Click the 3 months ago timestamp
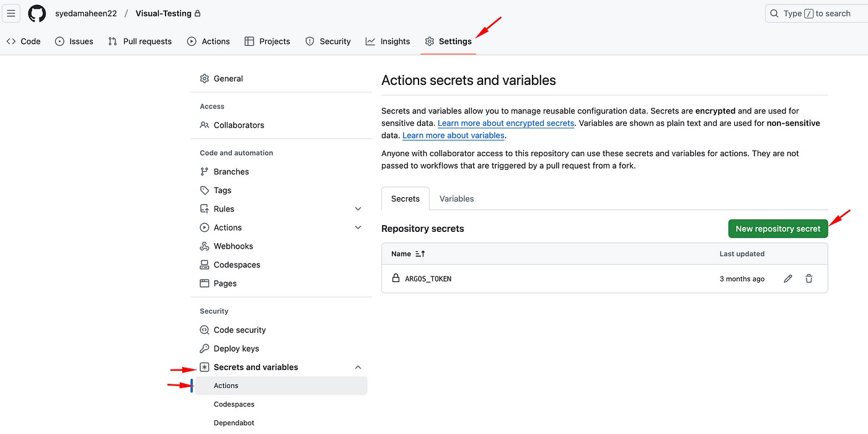Screen dimensions: 868x434 pos(742,279)
